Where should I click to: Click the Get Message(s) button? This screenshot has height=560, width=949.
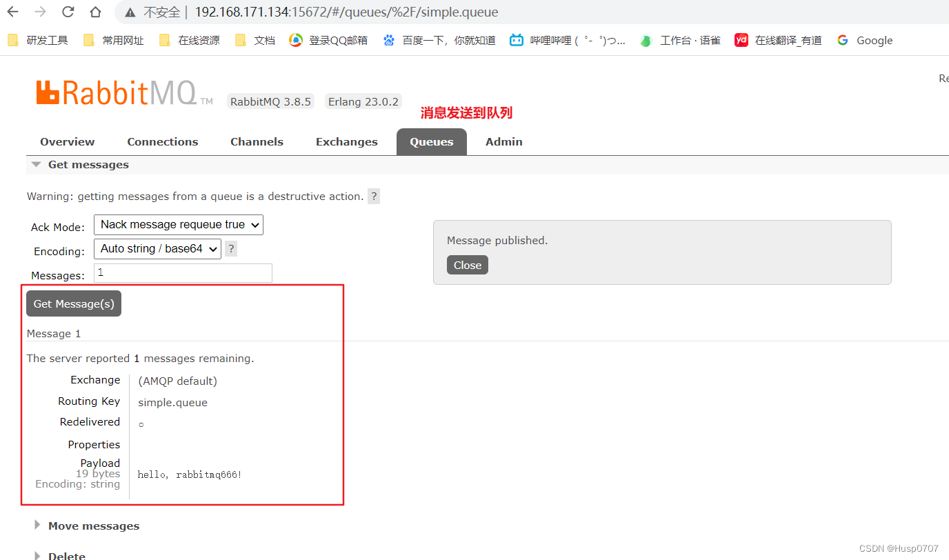click(73, 303)
